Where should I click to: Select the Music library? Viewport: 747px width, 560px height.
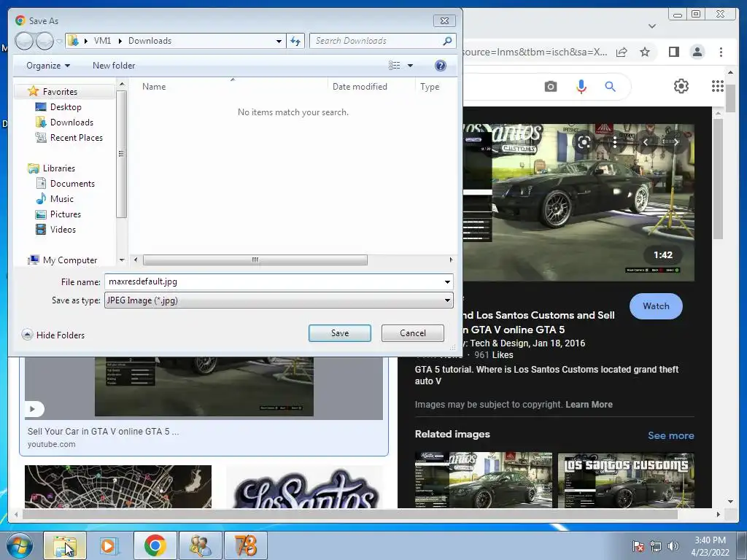pos(61,199)
